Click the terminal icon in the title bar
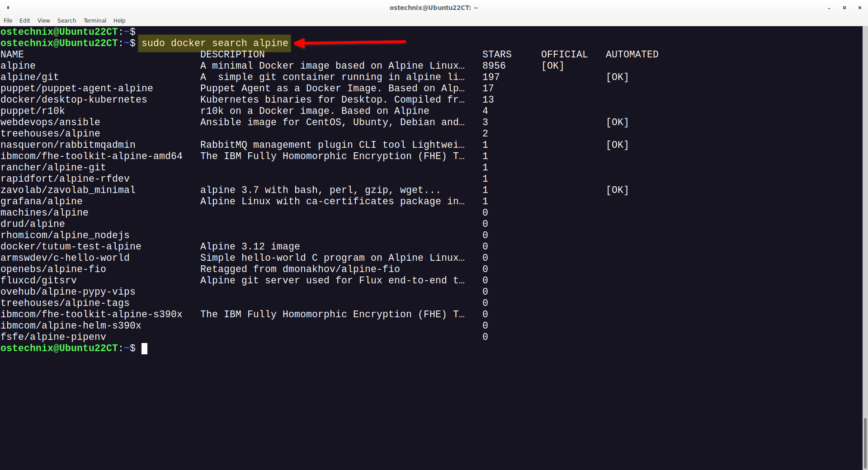The width and height of the screenshot is (868, 470). click(7, 8)
